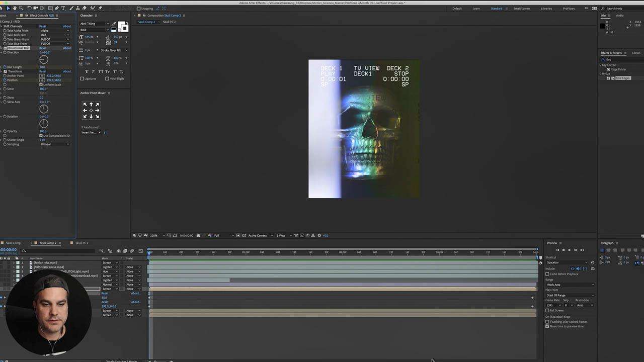Open Skull Comp timeline tab
This screenshot has height=362, width=644.
pos(13,243)
